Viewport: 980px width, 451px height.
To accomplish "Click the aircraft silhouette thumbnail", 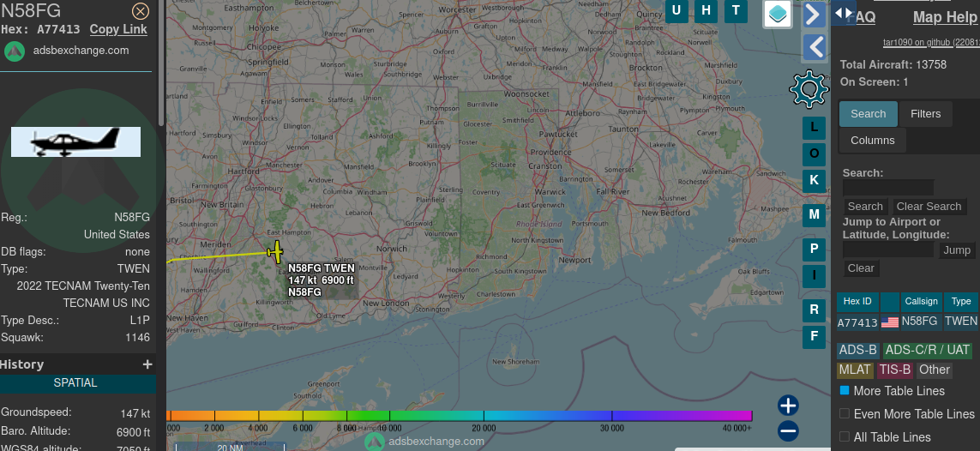I will pyautogui.click(x=75, y=141).
